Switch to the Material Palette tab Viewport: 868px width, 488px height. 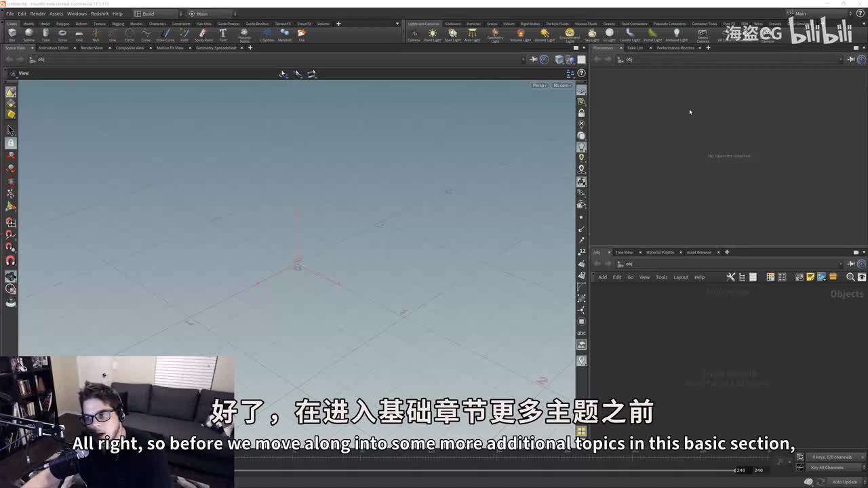[660, 252]
